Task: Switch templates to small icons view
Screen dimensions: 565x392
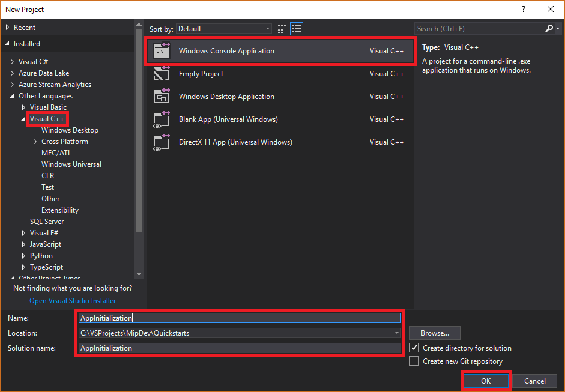Action: coord(281,28)
